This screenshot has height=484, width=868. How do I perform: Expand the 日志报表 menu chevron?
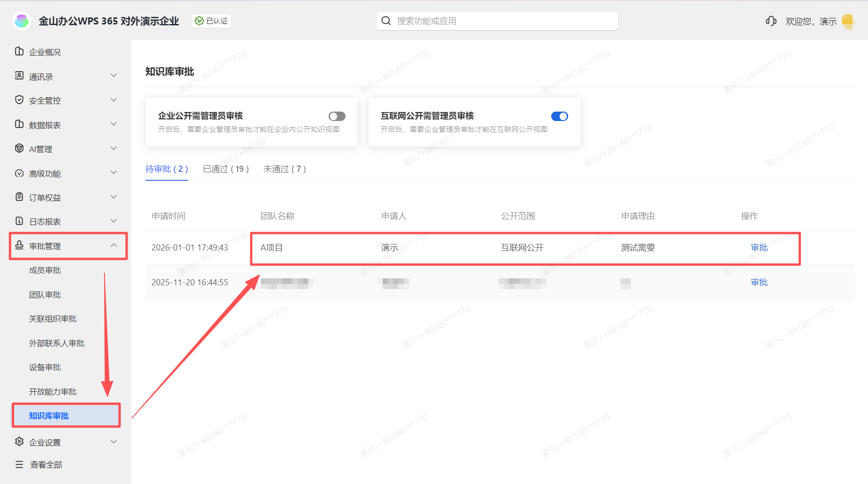(x=114, y=221)
